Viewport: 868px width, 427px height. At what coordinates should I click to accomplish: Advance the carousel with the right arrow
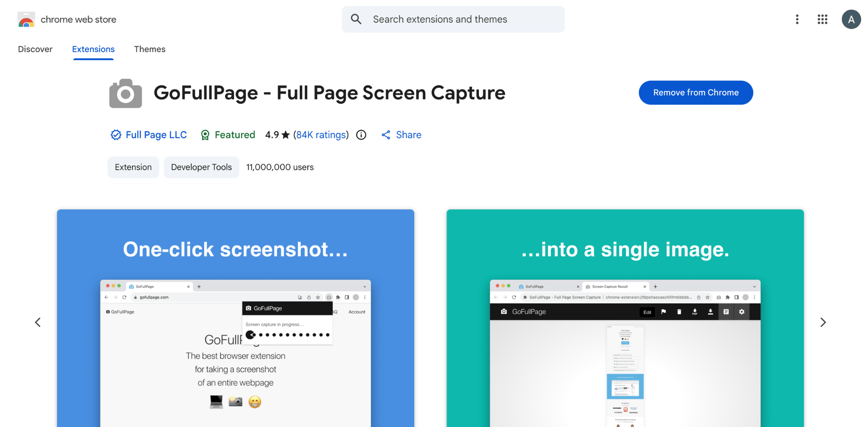(823, 322)
